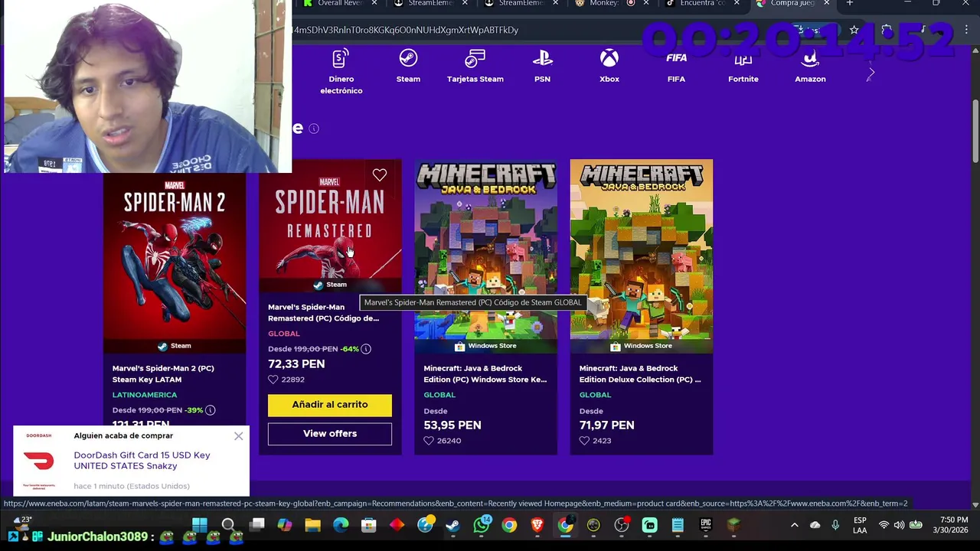Open the FIFA category icon
Screen dimensions: 980x551
pyautogui.click(x=676, y=58)
